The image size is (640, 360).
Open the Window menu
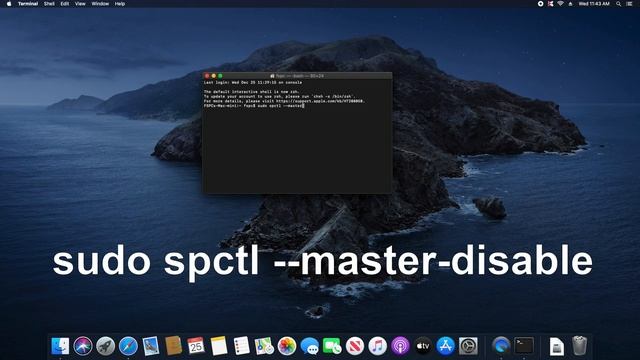point(100,4)
